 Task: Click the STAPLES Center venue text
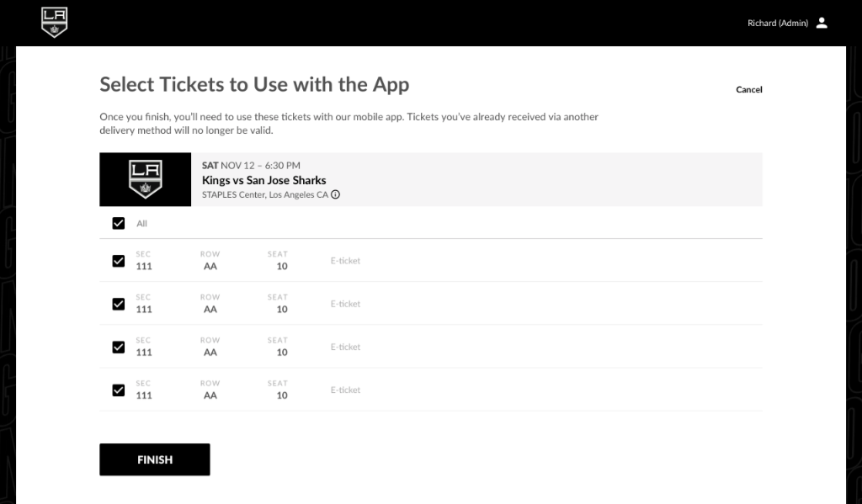coord(264,194)
